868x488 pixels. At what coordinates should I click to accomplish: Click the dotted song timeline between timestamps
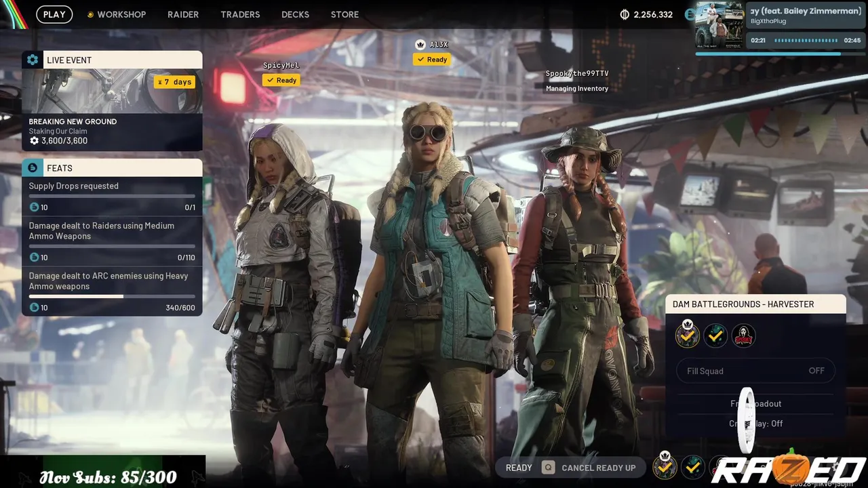pos(805,41)
